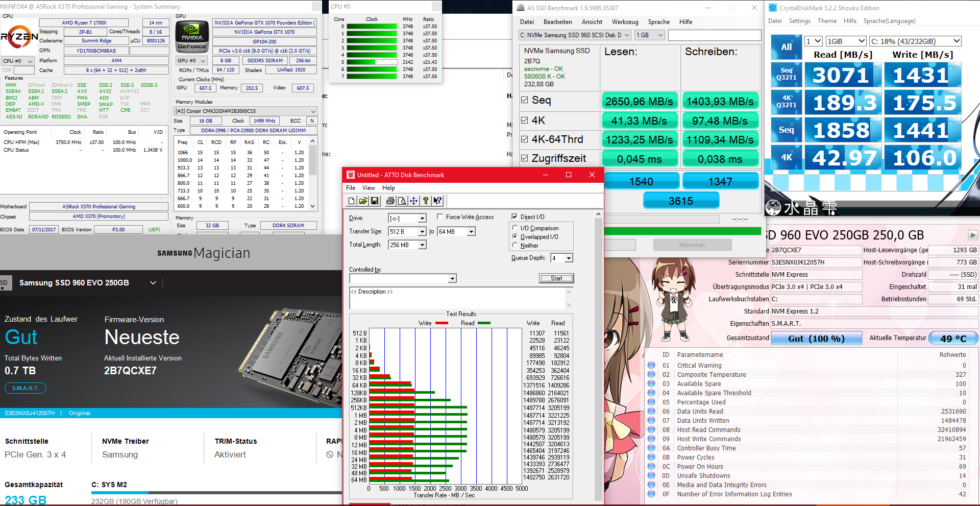Run the Seq Q32T1 test in CrystalDiskMark

pos(786,75)
